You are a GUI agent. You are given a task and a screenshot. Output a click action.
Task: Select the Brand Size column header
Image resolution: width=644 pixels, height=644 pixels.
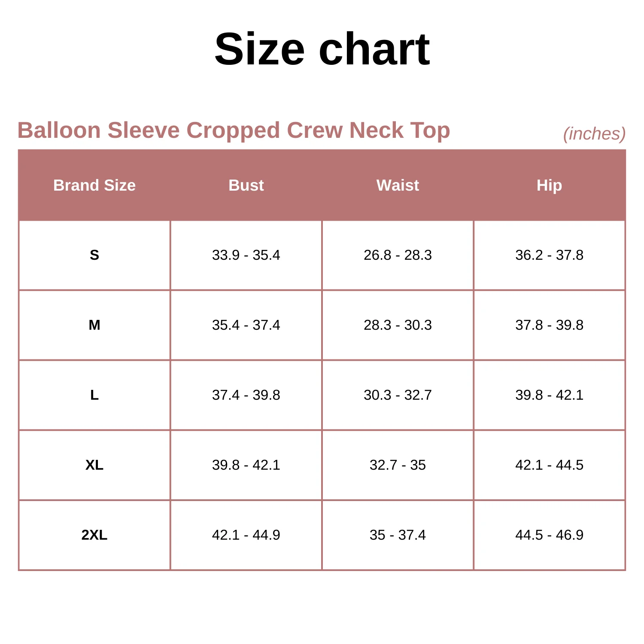pyautogui.click(x=94, y=185)
